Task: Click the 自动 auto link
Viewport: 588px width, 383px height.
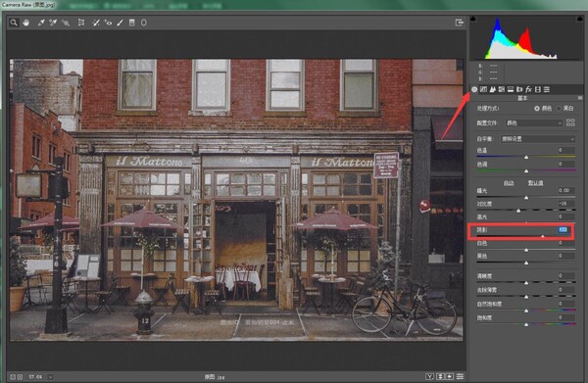Action: point(509,183)
